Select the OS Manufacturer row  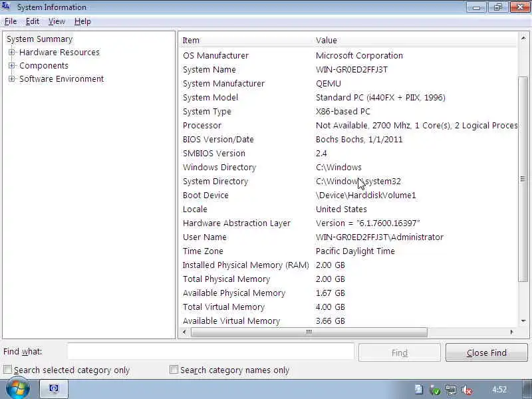[x=348, y=56]
